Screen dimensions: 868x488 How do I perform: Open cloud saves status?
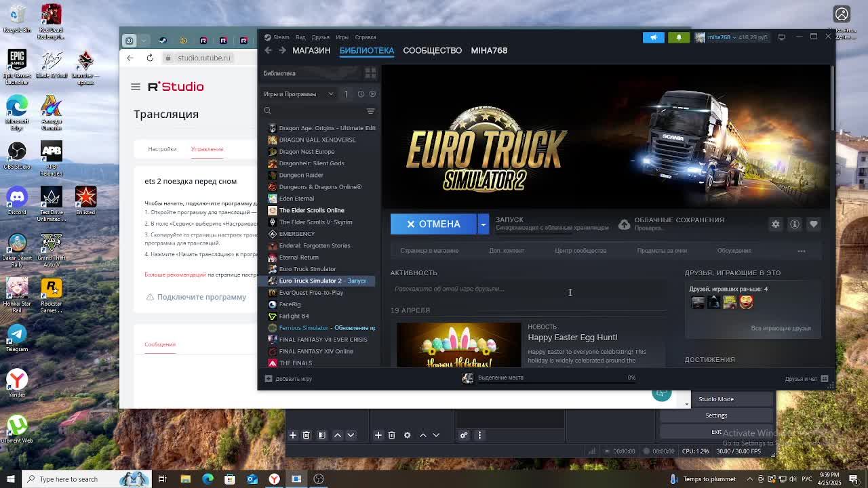pos(671,224)
